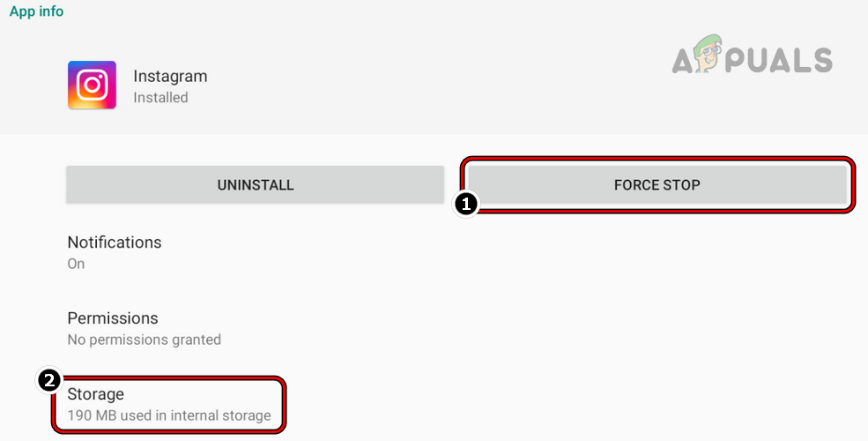The height and width of the screenshot is (441, 868).
Task: Click the Instagram app icon
Action: click(92, 86)
